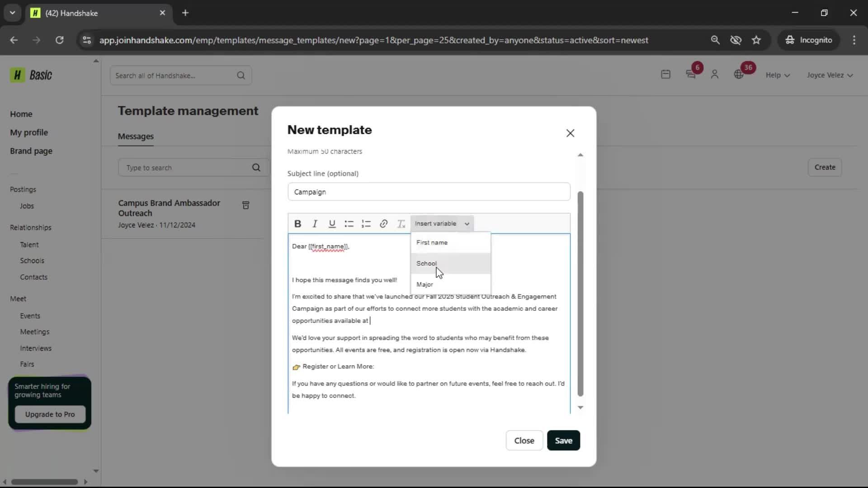Go to Home in sidebar
The image size is (868, 488).
tap(21, 114)
